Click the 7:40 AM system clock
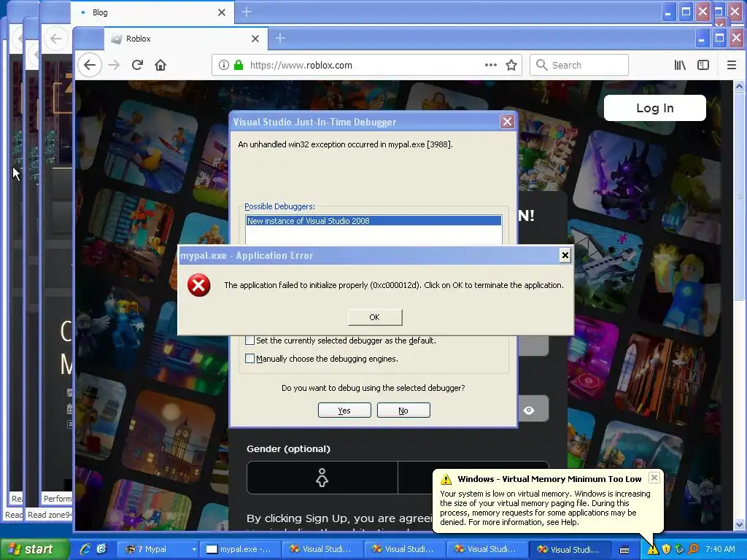Image resolution: width=747 pixels, height=560 pixels. (x=720, y=549)
